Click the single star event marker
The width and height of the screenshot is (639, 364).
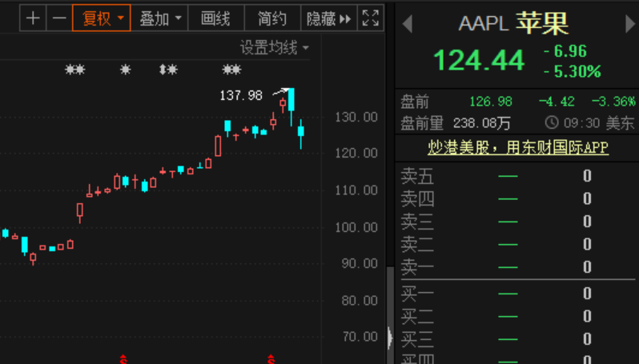click(126, 70)
